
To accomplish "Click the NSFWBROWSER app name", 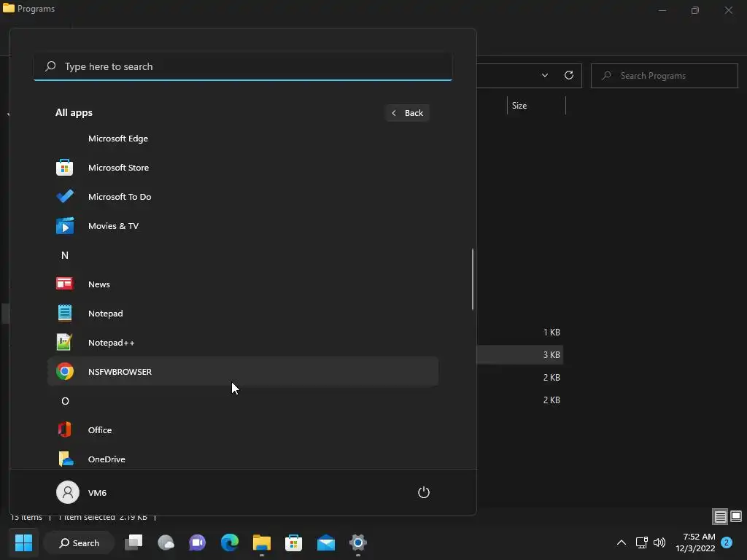I will (120, 372).
